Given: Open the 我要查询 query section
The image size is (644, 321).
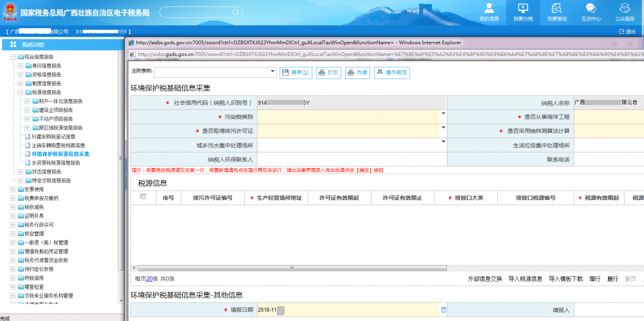Looking at the screenshot, I should pos(557,12).
